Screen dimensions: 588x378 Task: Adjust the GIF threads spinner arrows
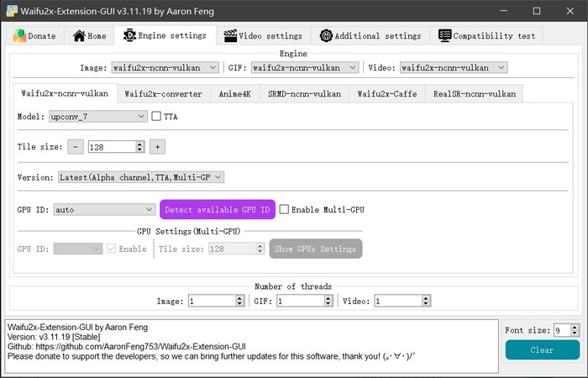coord(328,301)
